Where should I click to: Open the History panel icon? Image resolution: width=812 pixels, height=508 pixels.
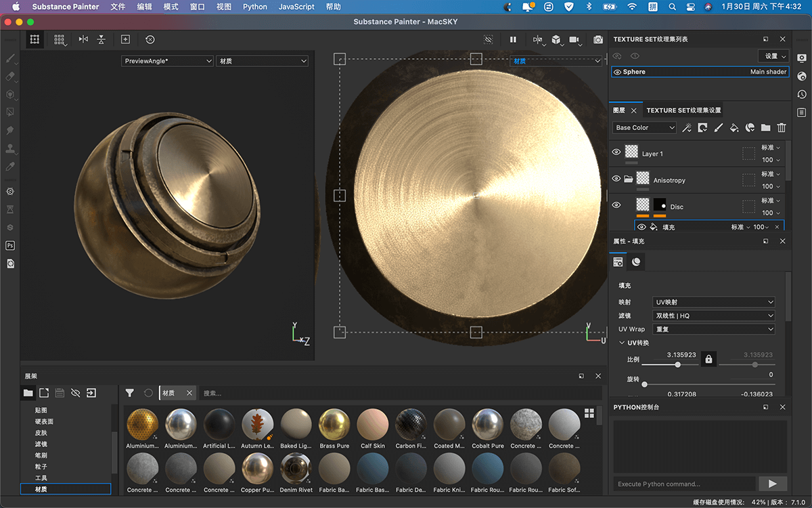(x=802, y=94)
